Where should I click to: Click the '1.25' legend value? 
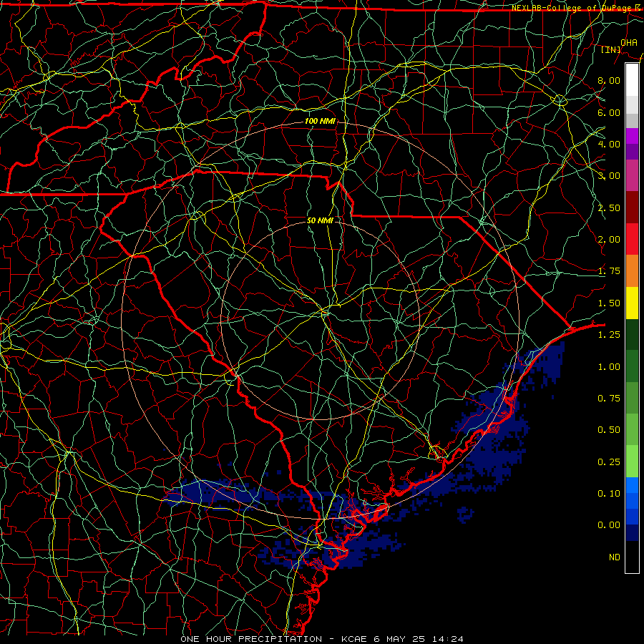(x=609, y=335)
